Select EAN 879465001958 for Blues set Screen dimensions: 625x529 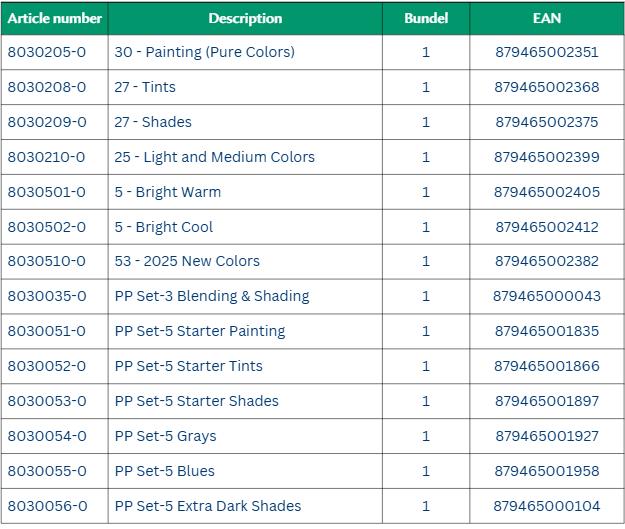[x=547, y=471]
